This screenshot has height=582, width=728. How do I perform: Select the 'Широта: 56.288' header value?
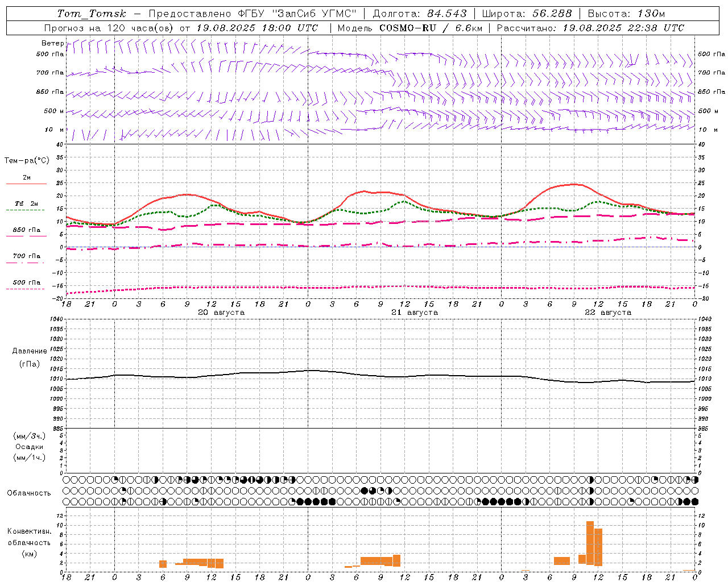[527, 14]
